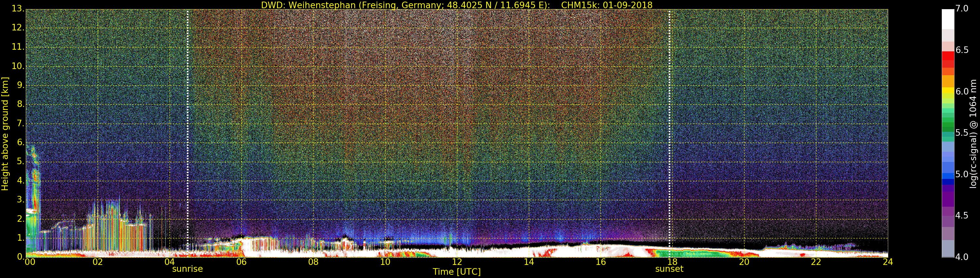Select the '12.' height axis tick label
The image size is (980, 278).
click(18, 28)
